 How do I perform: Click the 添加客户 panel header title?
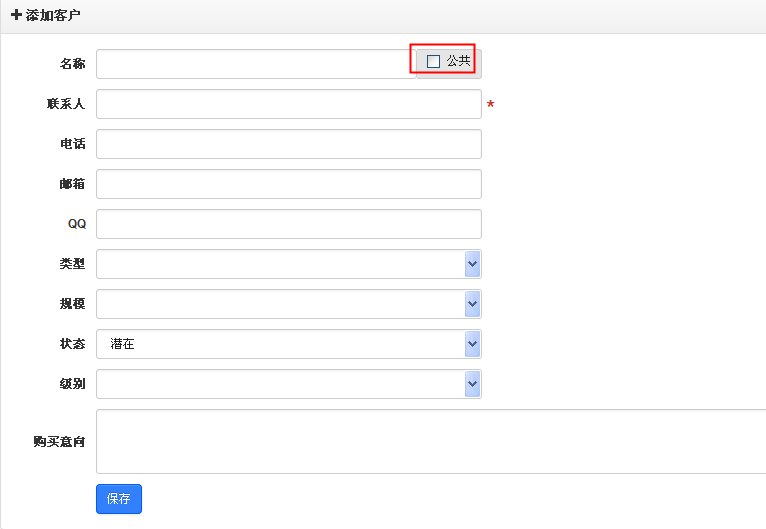53,15
